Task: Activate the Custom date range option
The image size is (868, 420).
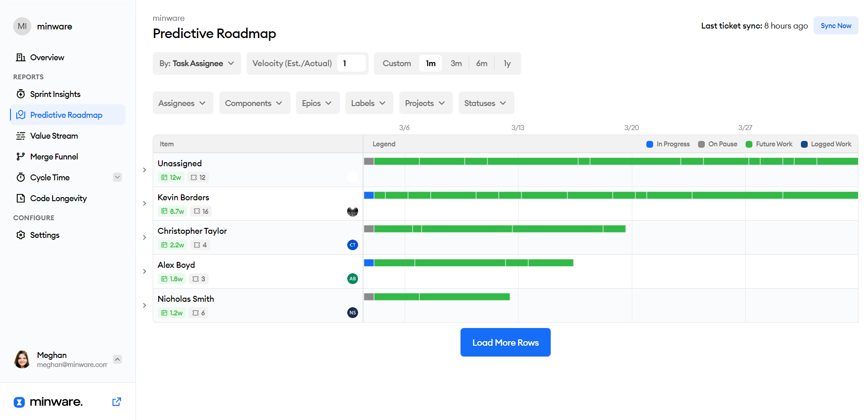Action: (x=396, y=63)
